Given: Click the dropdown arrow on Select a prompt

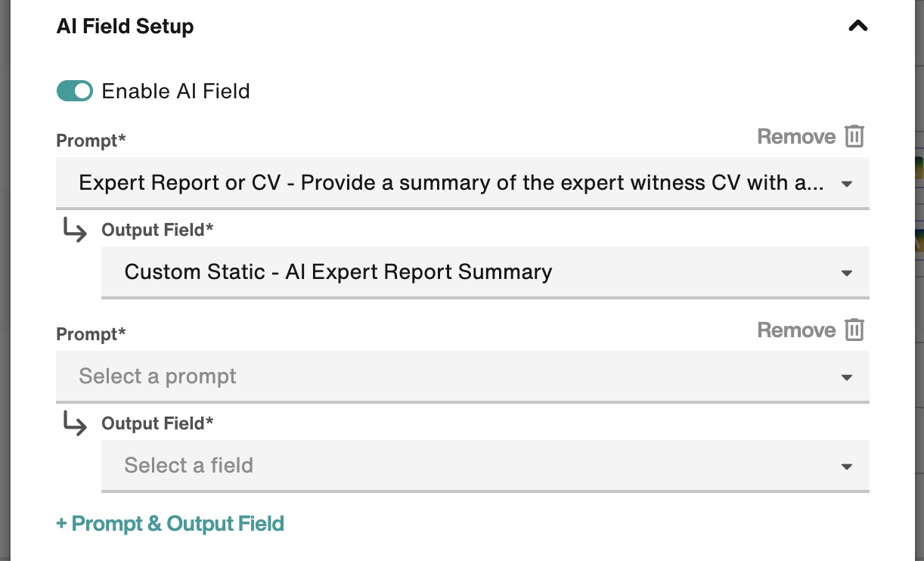Looking at the screenshot, I should pyautogui.click(x=846, y=376).
